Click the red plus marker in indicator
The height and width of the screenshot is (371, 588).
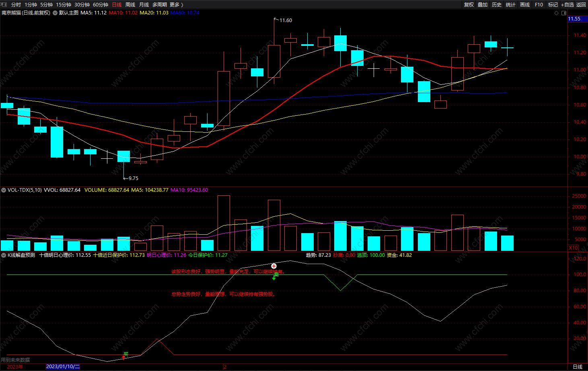point(274,266)
